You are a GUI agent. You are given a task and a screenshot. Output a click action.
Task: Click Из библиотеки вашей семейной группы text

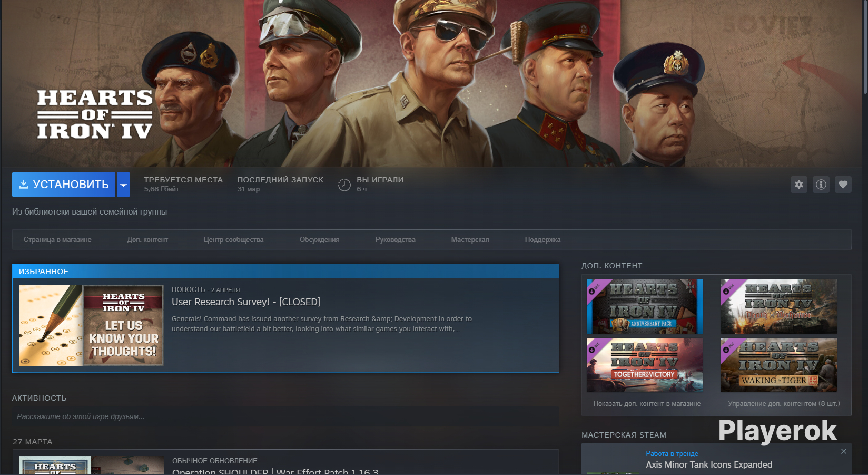click(90, 211)
